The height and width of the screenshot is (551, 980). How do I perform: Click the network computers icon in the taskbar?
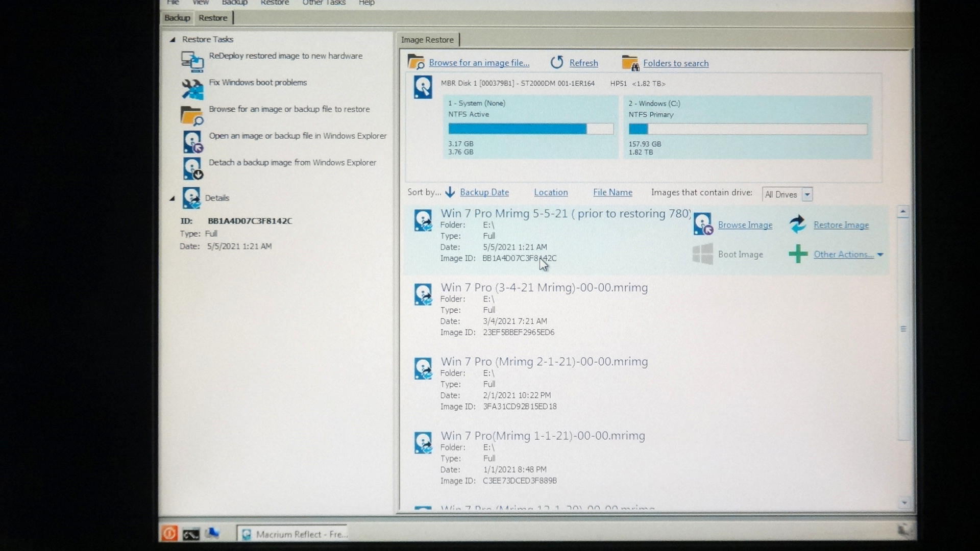pos(212,533)
